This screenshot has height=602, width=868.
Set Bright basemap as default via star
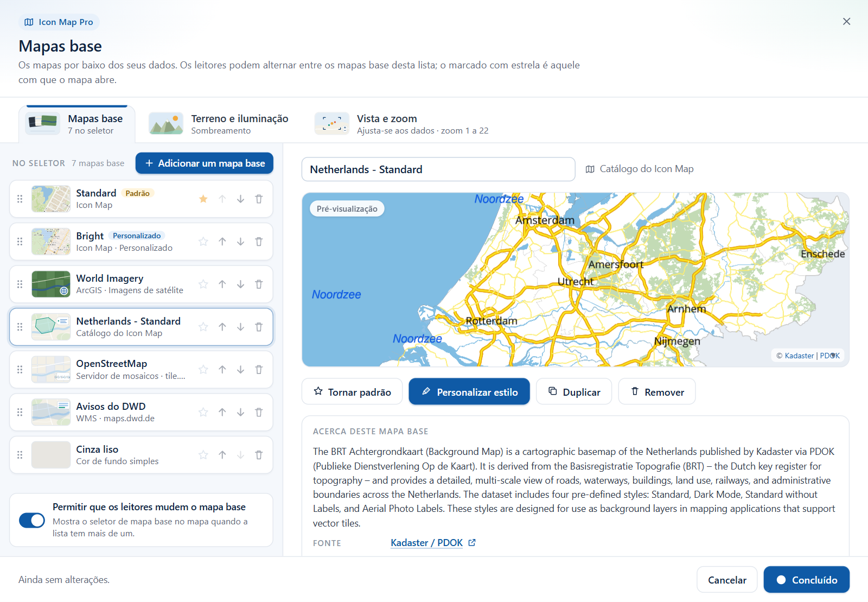coord(203,242)
